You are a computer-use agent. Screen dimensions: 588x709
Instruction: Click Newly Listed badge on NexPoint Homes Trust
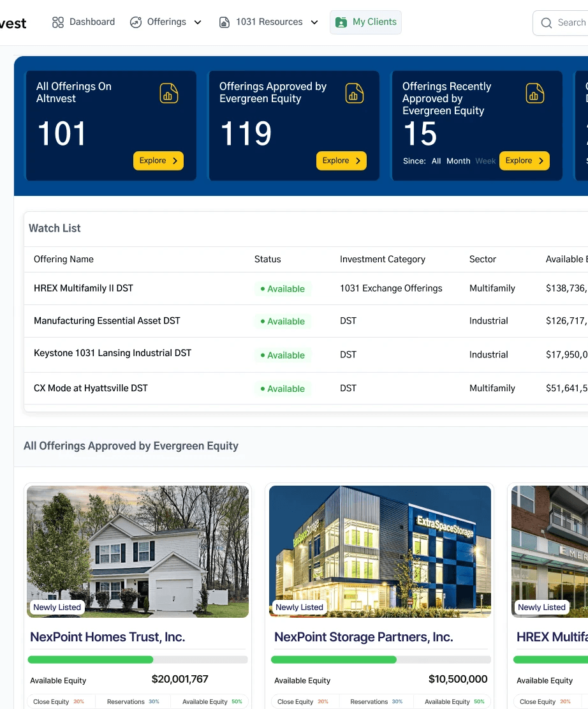pos(57,608)
